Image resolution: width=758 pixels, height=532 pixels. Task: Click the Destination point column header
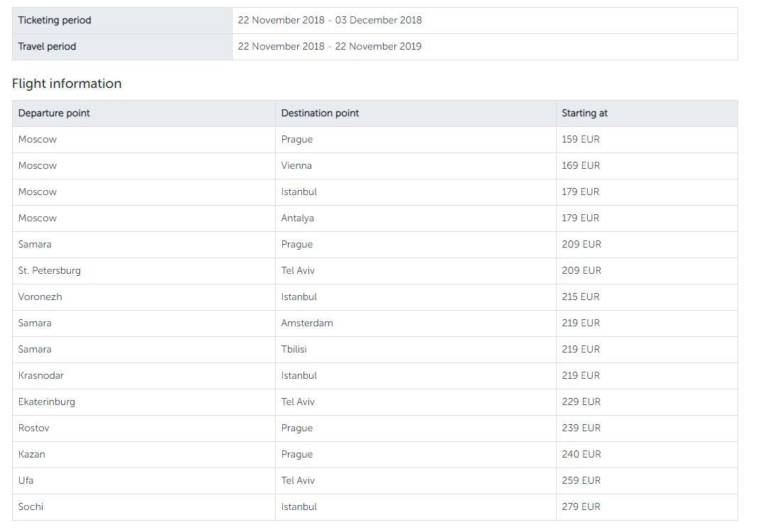[320, 113]
